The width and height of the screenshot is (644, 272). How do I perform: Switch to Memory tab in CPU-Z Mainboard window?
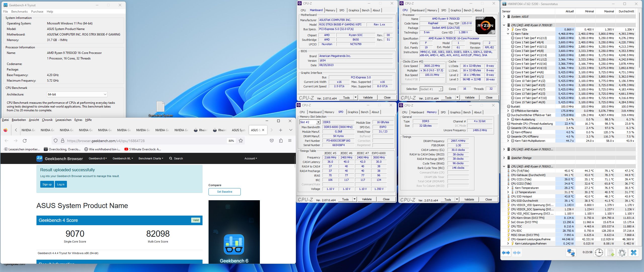click(330, 10)
